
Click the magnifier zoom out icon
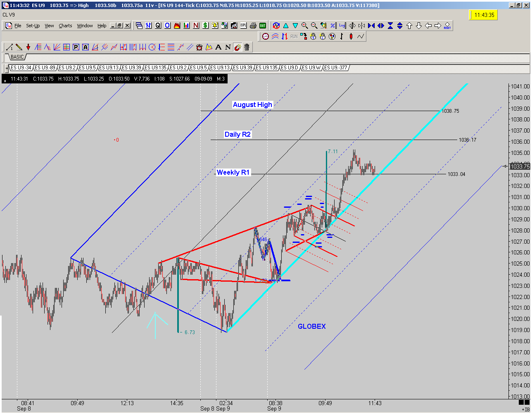[314, 26]
